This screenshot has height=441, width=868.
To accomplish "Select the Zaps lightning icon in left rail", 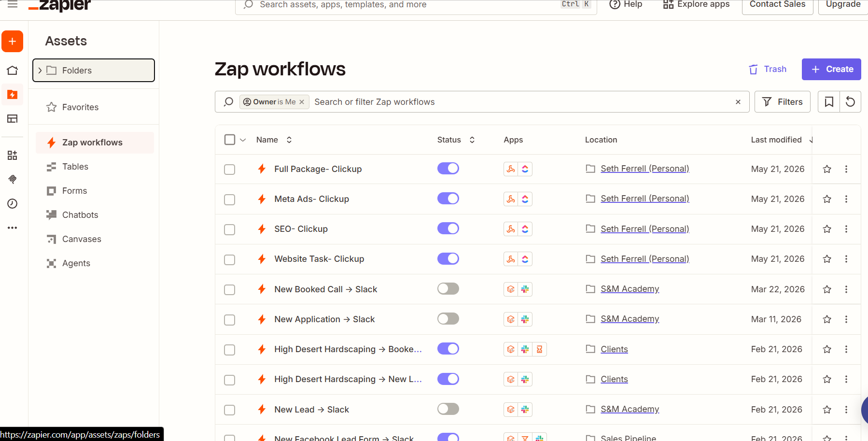I will click(x=13, y=95).
